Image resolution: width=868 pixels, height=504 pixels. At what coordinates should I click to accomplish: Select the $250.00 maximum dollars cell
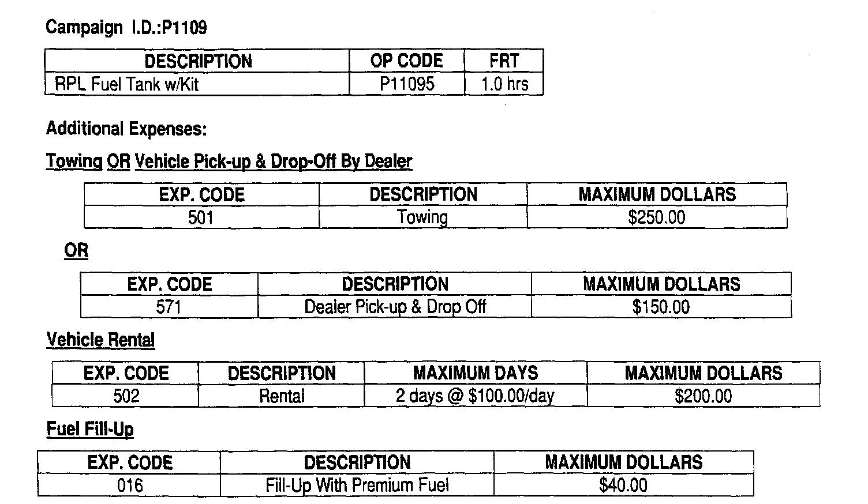[657, 217]
